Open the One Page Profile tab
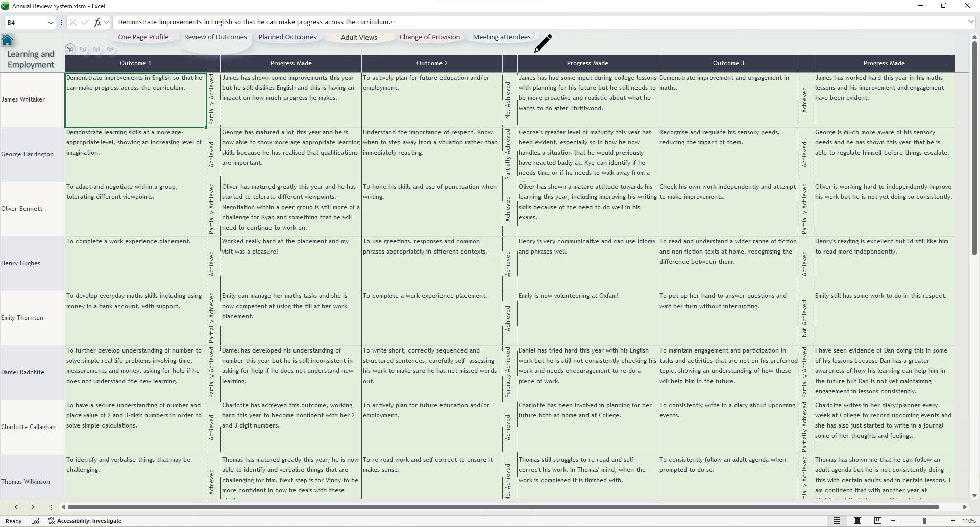 coord(143,37)
